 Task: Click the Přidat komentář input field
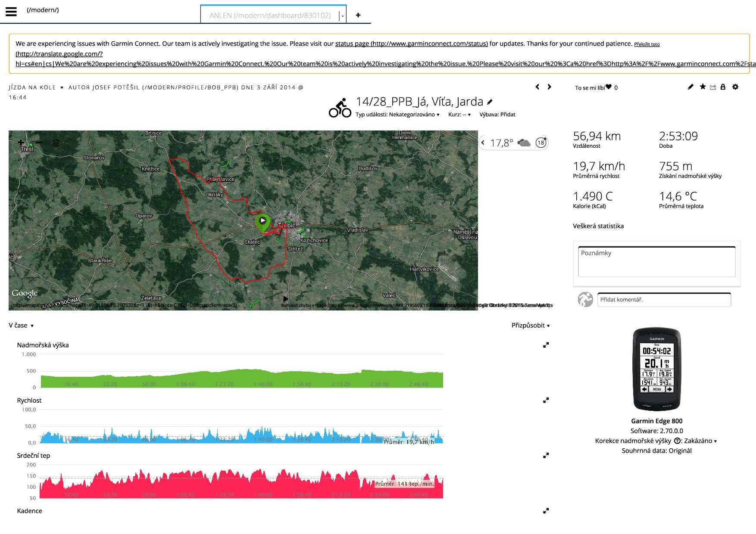664,300
